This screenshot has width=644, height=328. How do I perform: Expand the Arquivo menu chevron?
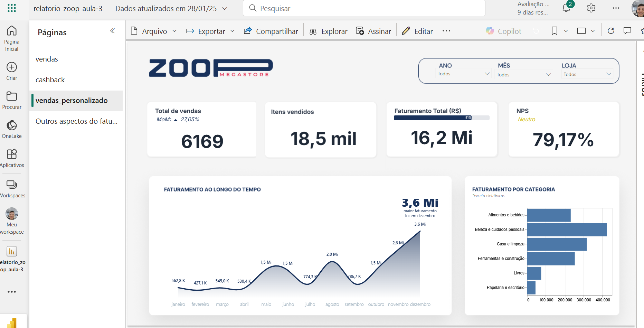click(x=174, y=31)
